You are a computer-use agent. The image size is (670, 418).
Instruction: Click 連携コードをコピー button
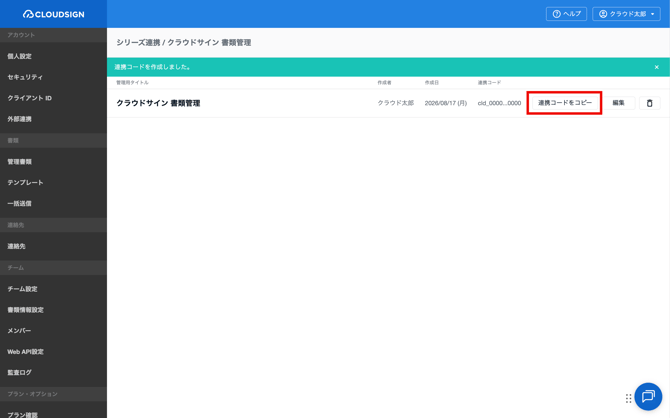[564, 103]
